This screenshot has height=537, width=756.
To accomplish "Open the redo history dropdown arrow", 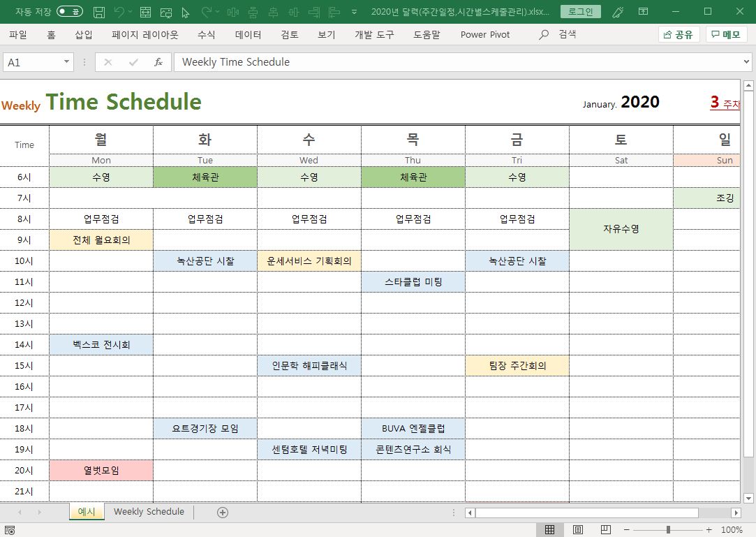I will click(218, 12).
